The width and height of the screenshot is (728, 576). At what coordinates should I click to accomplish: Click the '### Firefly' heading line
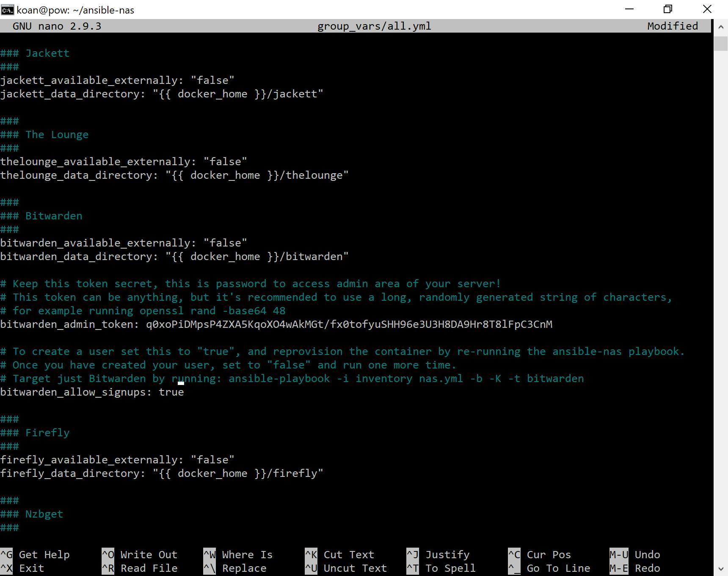35,433
